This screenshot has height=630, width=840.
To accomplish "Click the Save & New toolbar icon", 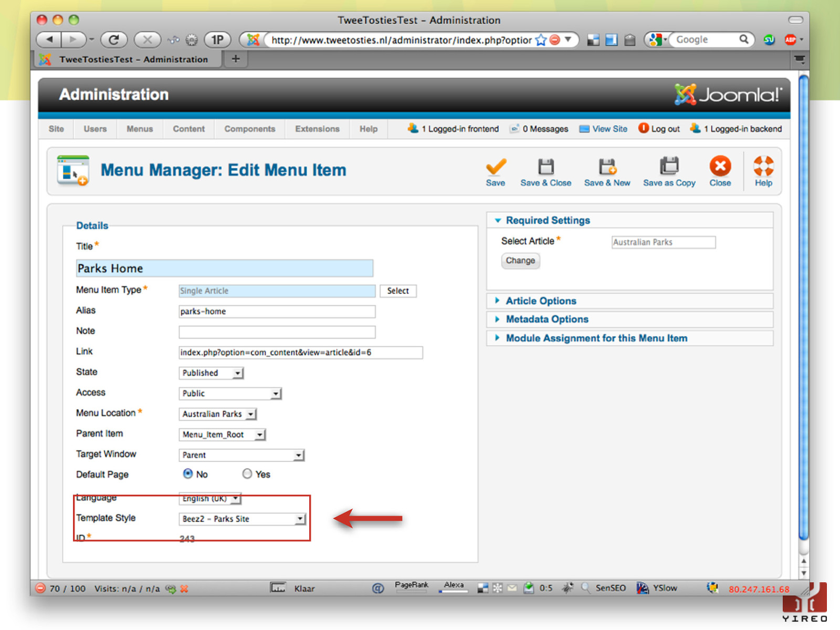I will pos(607,167).
